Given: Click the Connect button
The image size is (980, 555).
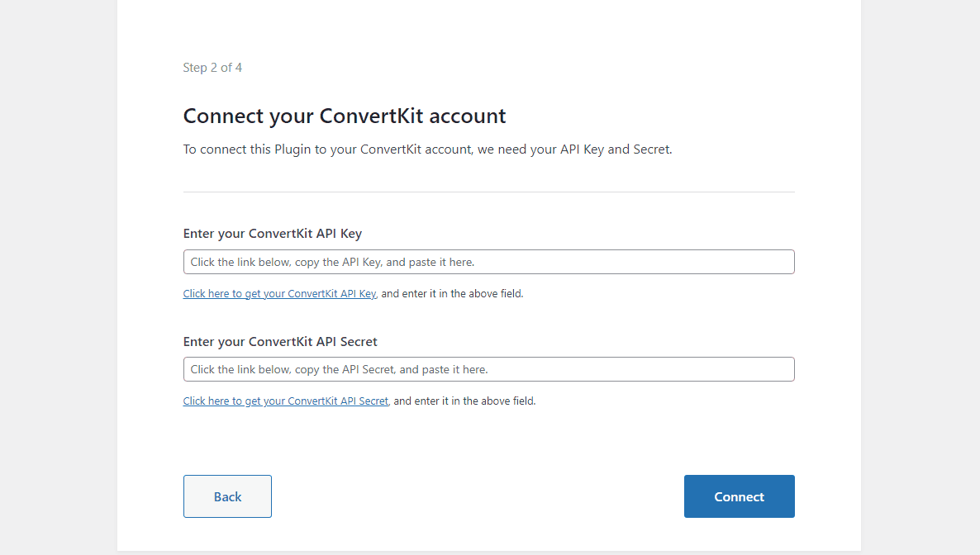Looking at the screenshot, I should point(740,496).
